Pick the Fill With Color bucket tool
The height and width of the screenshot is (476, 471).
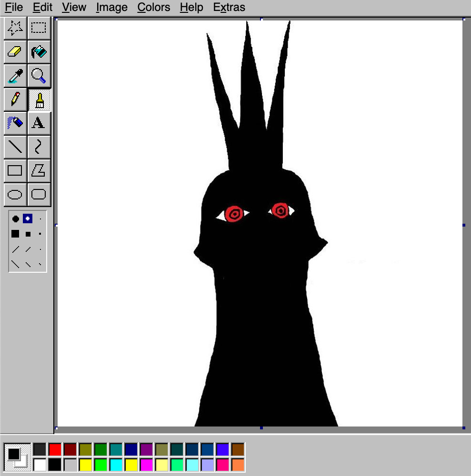[39, 52]
